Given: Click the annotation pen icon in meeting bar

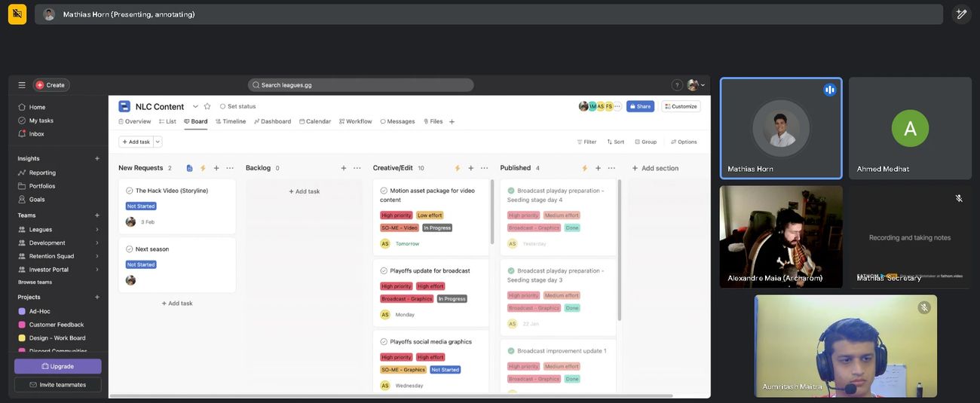Looking at the screenshot, I should (961, 14).
